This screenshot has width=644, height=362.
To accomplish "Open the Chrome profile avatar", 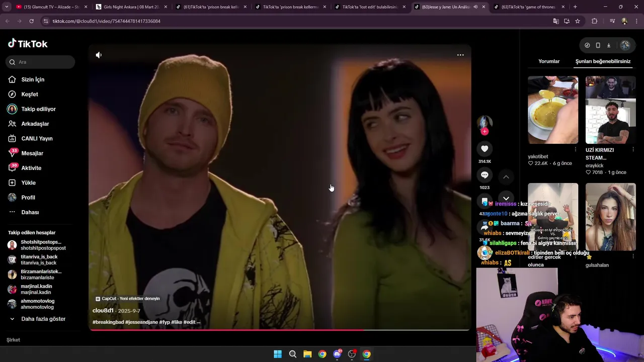I will coord(624,21).
